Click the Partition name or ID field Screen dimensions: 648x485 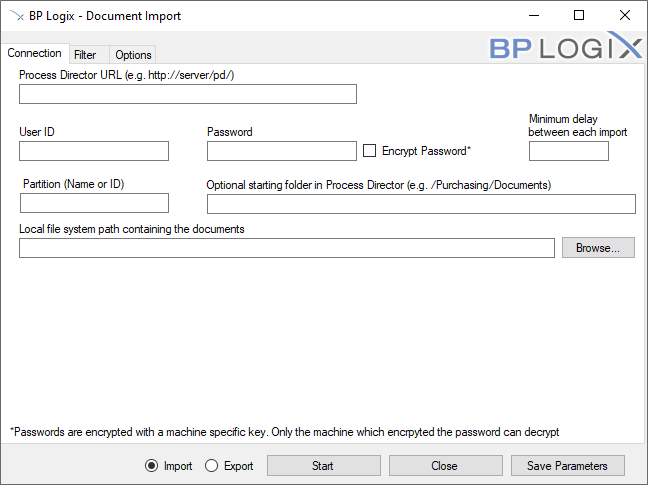tap(94, 204)
